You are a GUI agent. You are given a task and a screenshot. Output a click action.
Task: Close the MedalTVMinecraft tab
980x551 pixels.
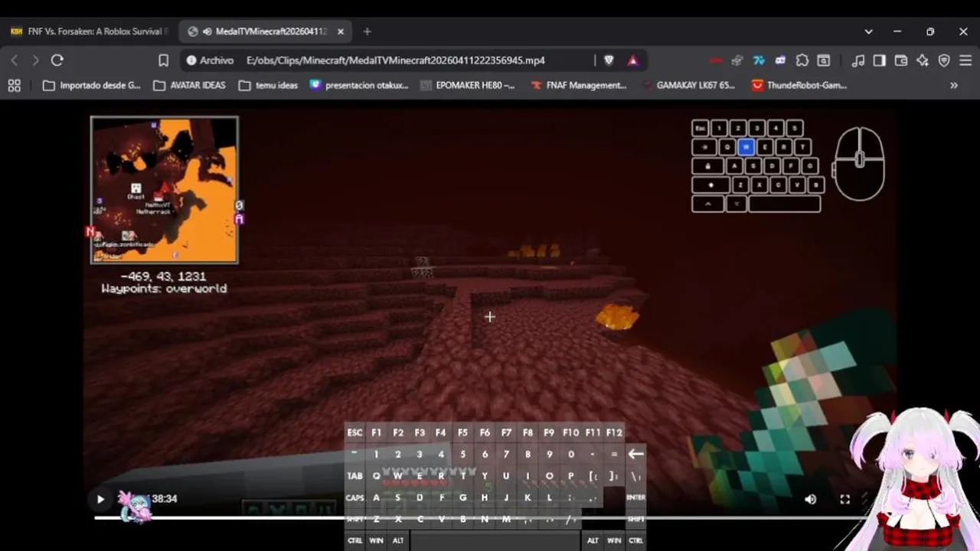(x=341, y=31)
